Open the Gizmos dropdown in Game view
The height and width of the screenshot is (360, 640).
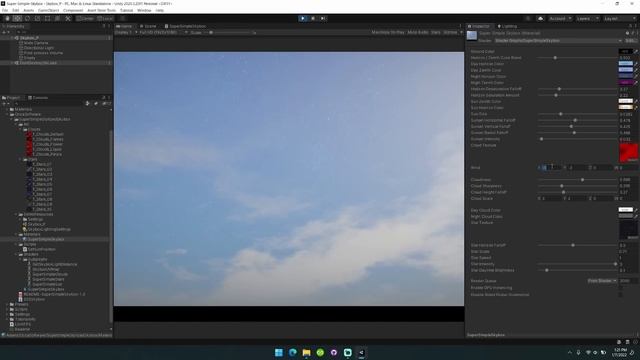[x=453, y=32]
